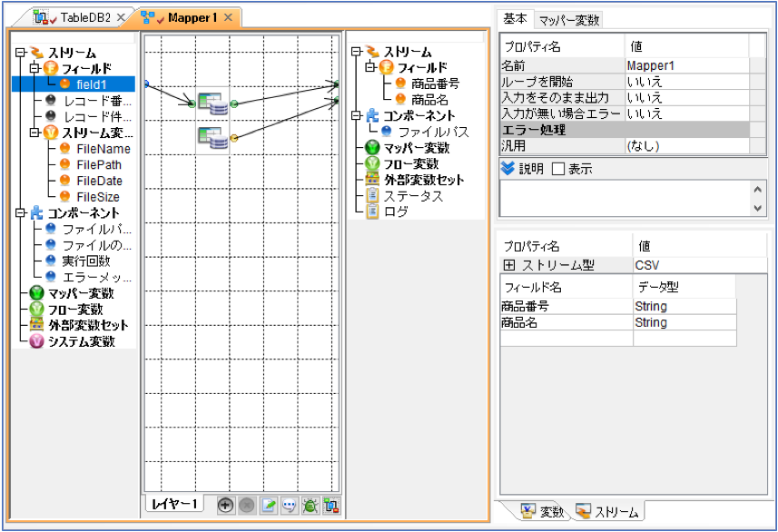Click the description text area
The width and height of the screenshot is (778, 532).
click(625, 198)
